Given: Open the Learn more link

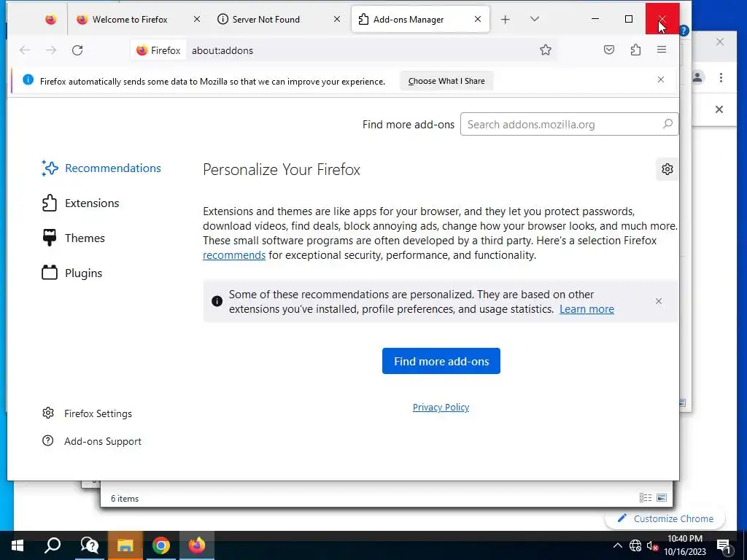Looking at the screenshot, I should point(587,309).
